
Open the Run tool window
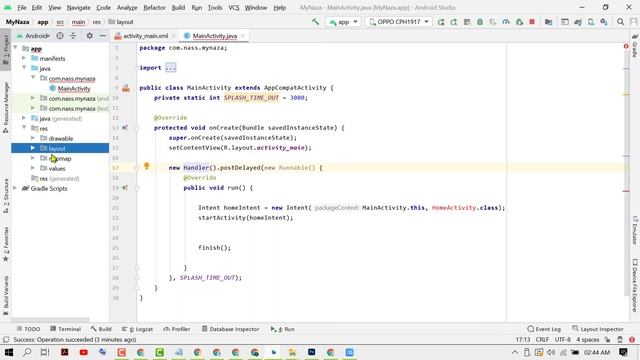[x=282, y=329]
